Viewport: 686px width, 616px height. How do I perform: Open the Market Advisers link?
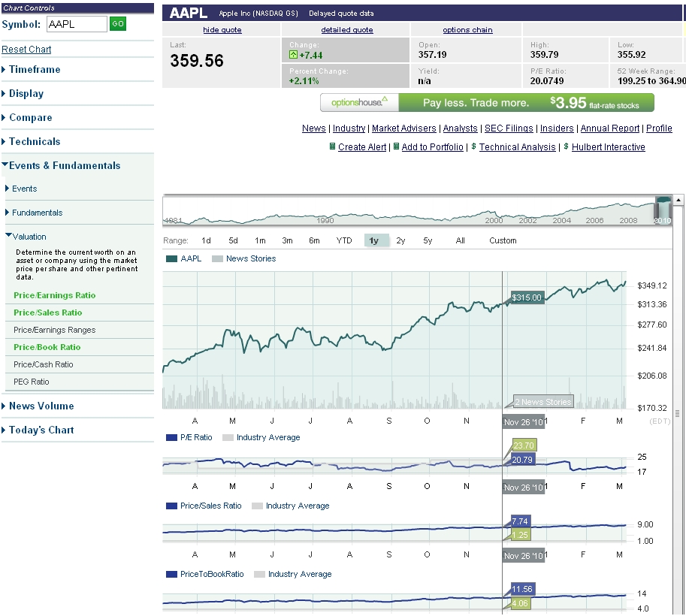[403, 128]
